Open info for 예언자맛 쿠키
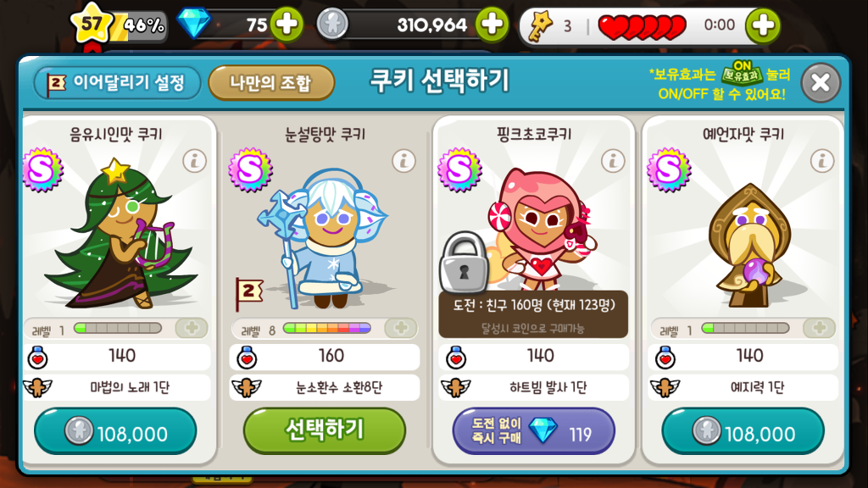This screenshot has height=488, width=868. tap(822, 161)
